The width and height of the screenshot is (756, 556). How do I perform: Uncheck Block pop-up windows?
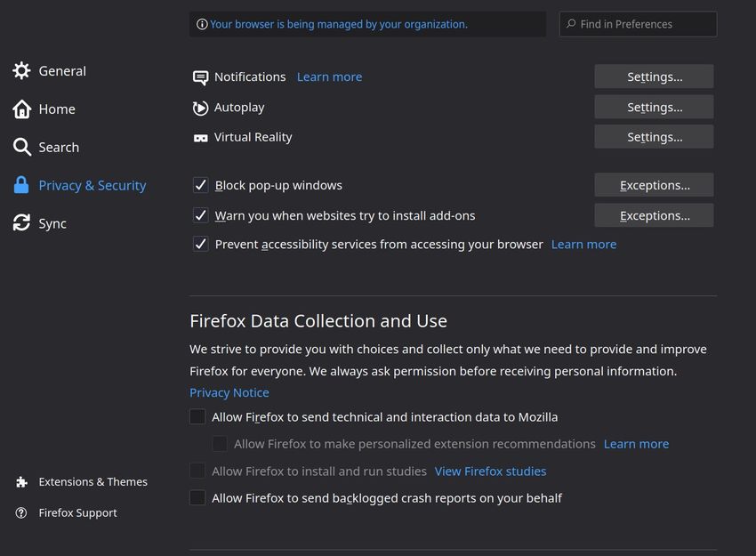[x=201, y=185]
